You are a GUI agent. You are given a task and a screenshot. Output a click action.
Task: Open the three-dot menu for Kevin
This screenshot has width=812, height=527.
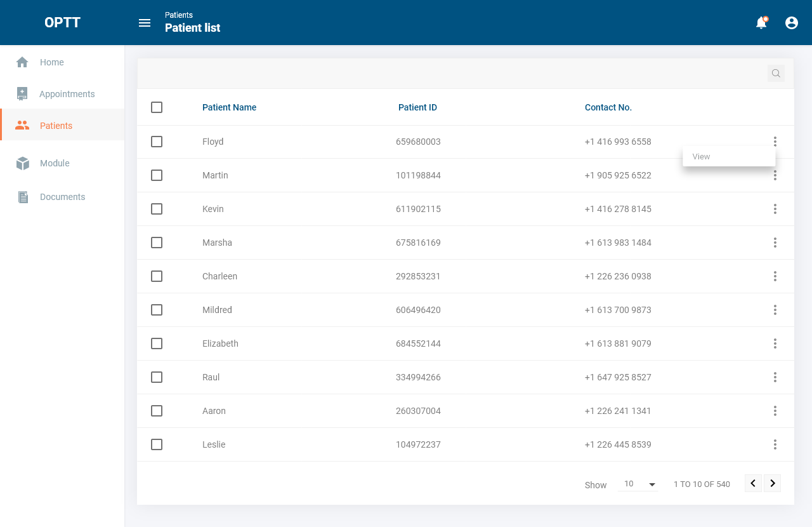775,209
